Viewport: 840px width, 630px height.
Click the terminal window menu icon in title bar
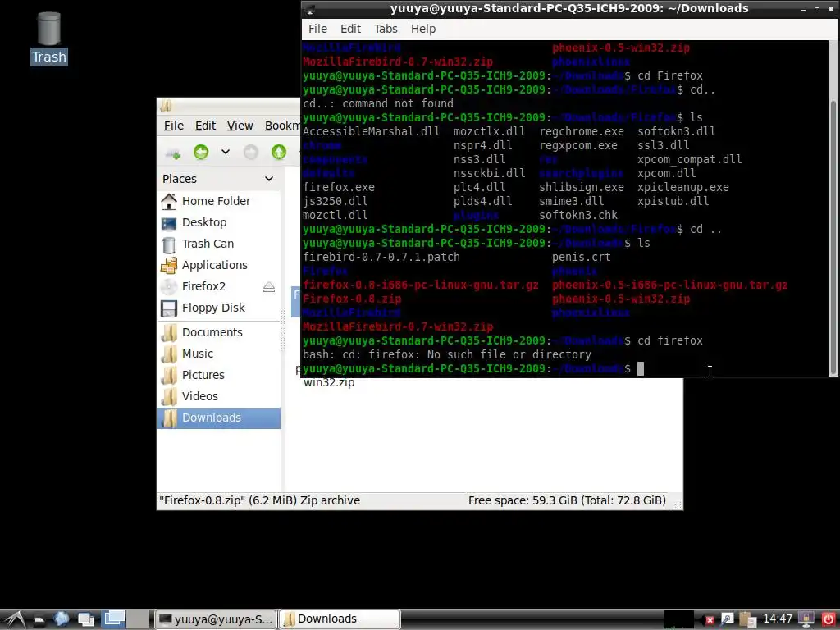[309, 8]
